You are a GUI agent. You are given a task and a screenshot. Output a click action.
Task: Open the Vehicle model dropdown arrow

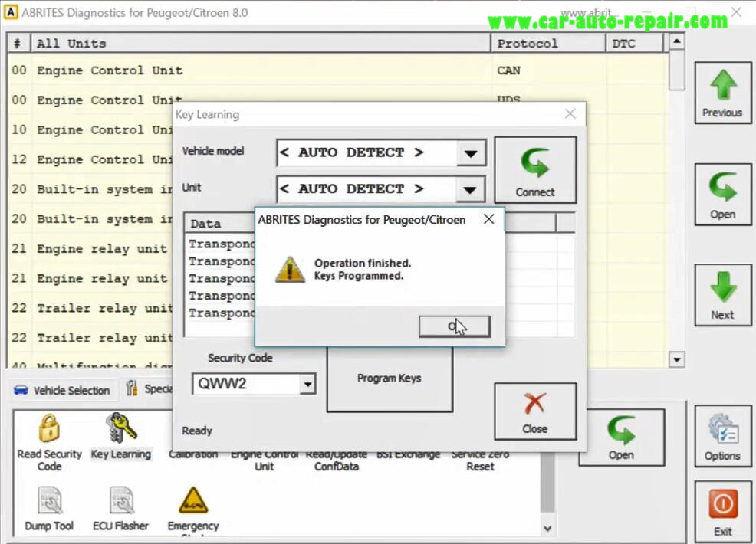471,153
